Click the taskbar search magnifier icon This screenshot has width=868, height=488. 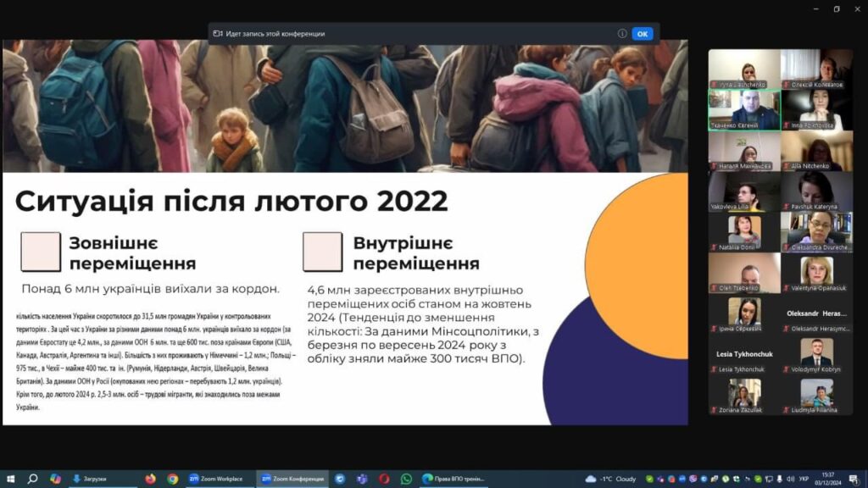click(x=33, y=479)
